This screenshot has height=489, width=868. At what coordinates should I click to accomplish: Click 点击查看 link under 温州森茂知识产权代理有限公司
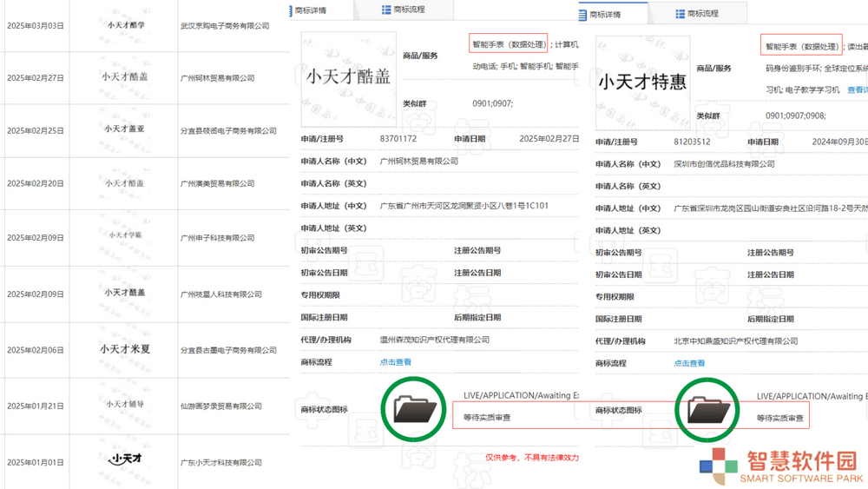pos(395,361)
